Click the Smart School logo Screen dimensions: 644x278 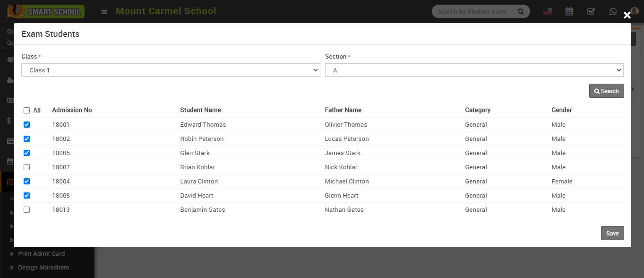46,11
